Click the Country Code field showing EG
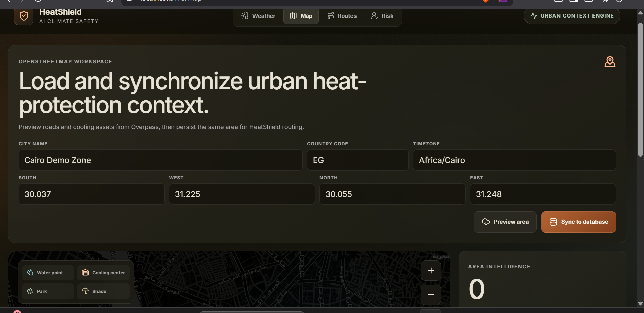Image resolution: width=644 pixels, height=313 pixels. [358, 160]
